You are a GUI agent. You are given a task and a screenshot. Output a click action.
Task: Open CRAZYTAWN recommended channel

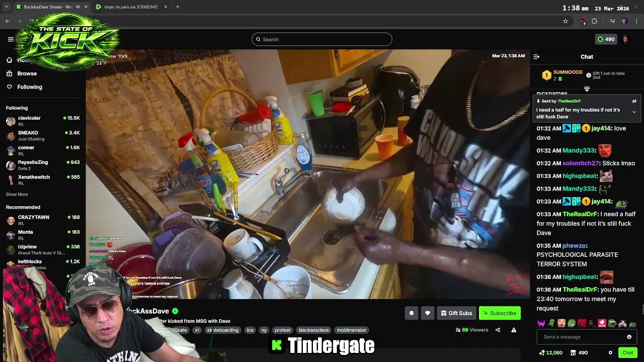click(x=43, y=220)
